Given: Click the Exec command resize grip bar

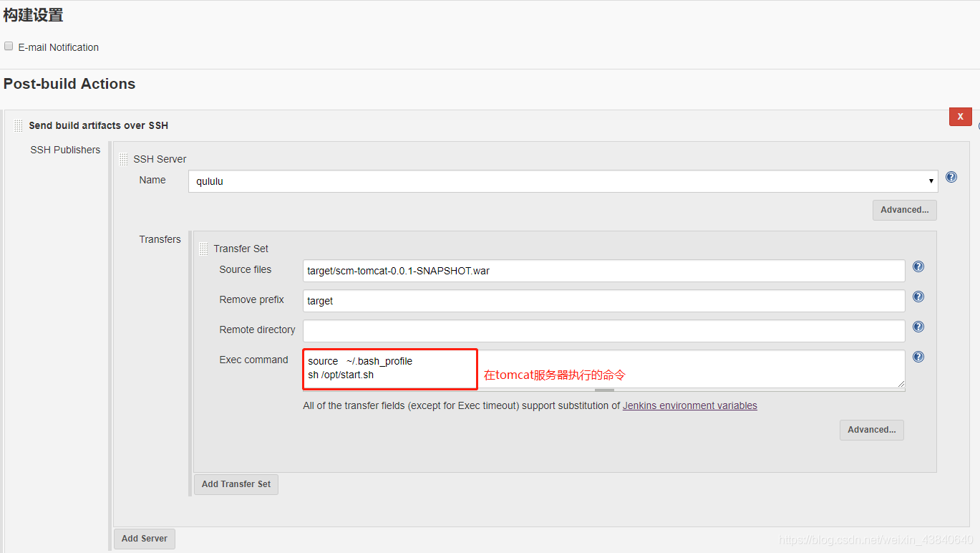Looking at the screenshot, I should 604,390.
